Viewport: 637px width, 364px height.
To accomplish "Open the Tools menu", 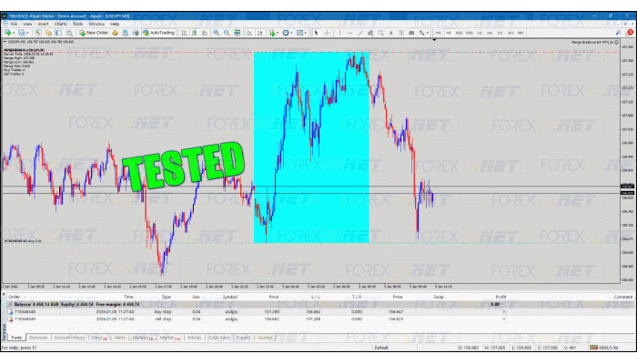I will (77, 24).
